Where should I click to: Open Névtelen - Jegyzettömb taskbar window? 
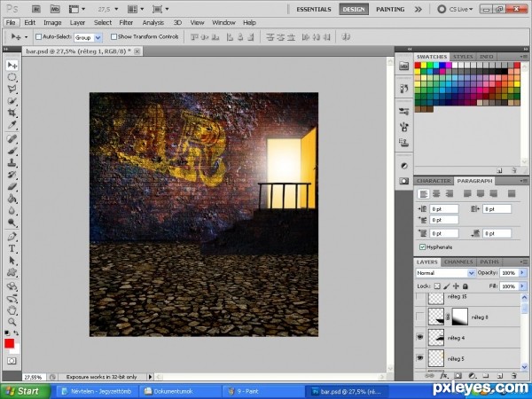click(x=97, y=391)
